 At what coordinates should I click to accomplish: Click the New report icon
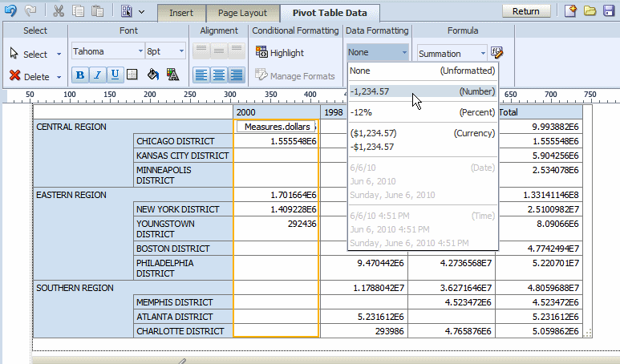pyautogui.click(x=570, y=11)
